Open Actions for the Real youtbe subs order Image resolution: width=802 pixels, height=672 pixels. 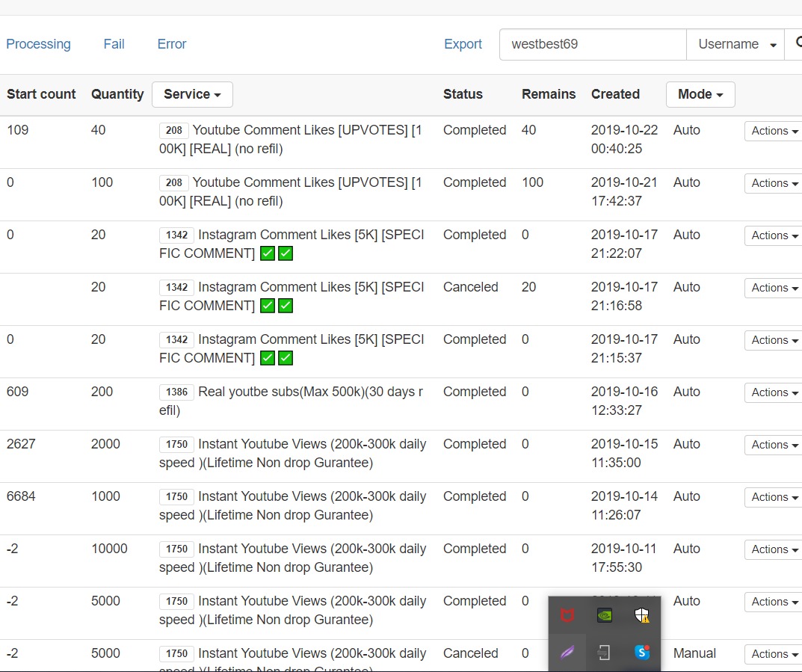(774, 392)
